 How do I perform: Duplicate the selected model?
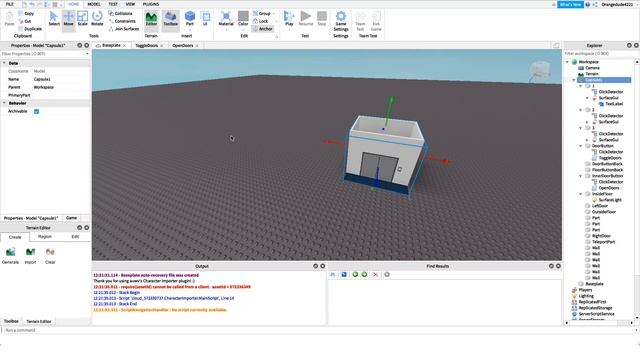tap(30, 29)
